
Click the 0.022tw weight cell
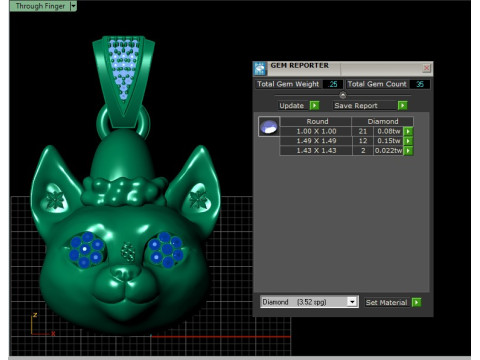(x=388, y=151)
